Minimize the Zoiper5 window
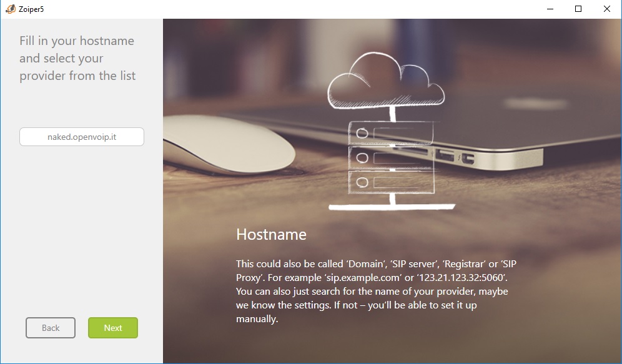The height and width of the screenshot is (364, 622). click(x=550, y=9)
